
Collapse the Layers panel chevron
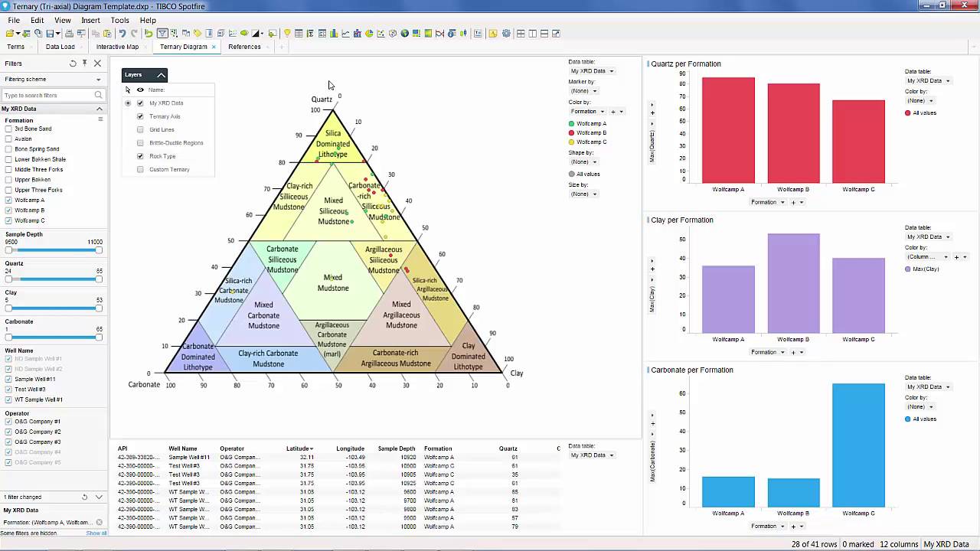tap(161, 75)
